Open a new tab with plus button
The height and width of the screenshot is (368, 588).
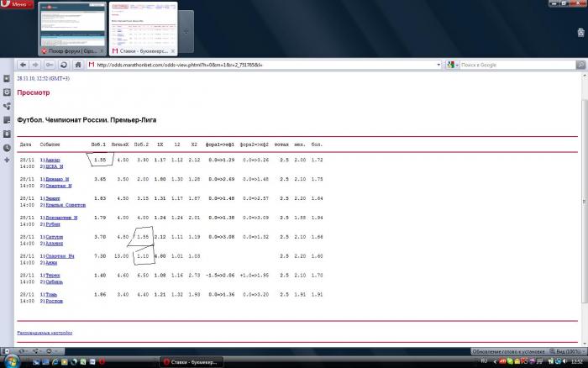pos(186,32)
